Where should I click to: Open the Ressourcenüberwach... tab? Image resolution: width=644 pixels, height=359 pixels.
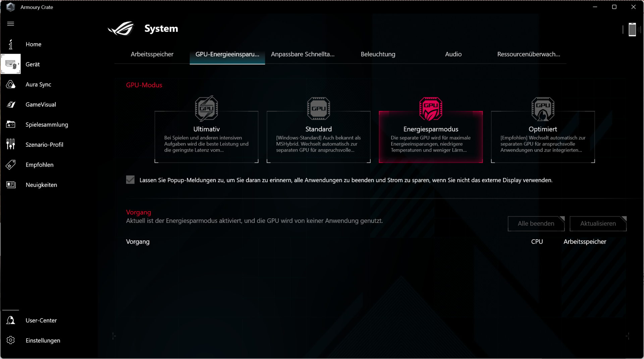click(529, 54)
